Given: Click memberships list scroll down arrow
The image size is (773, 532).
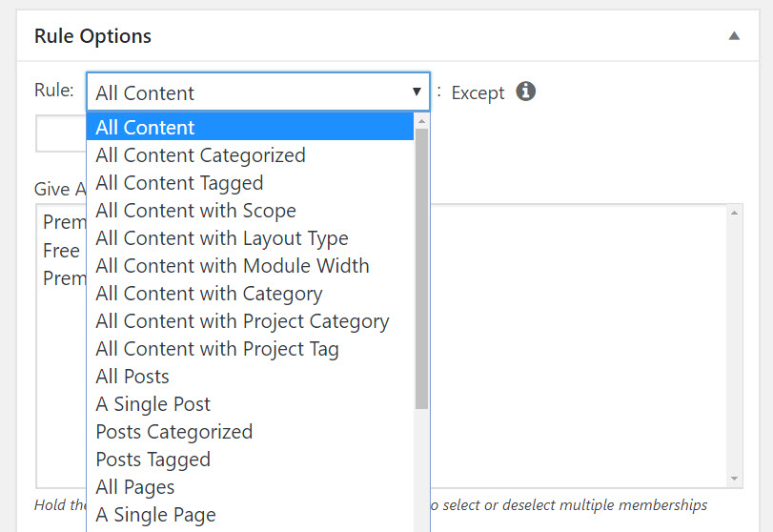Looking at the screenshot, I should 734,479.
